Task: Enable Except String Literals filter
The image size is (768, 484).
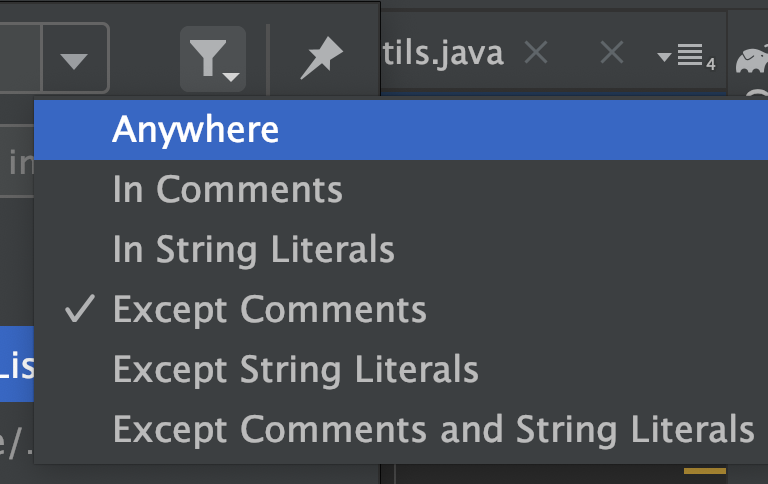Action: click(295, 369)
